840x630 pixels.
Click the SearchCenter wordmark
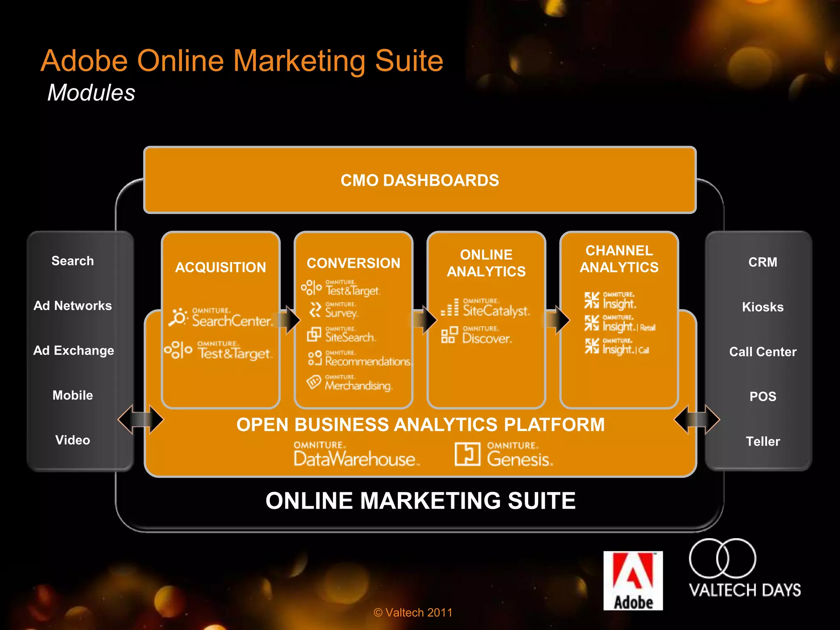(x=233, y=317)
